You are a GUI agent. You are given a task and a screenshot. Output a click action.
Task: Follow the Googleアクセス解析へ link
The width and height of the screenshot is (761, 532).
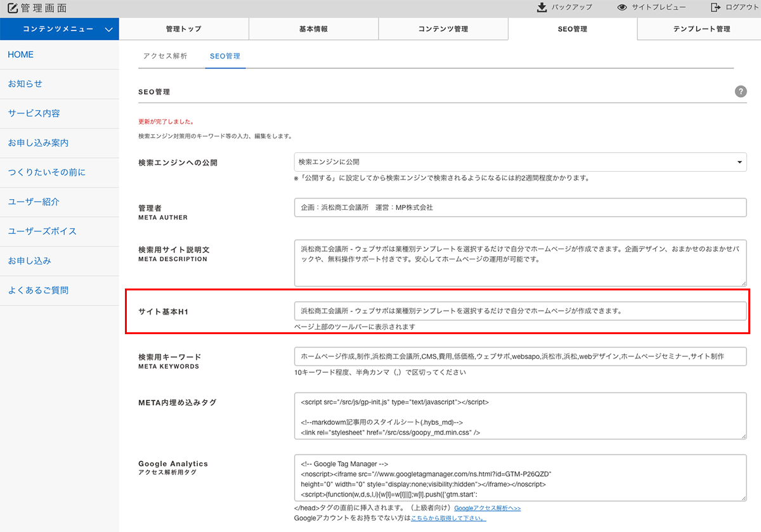point(487,508)
